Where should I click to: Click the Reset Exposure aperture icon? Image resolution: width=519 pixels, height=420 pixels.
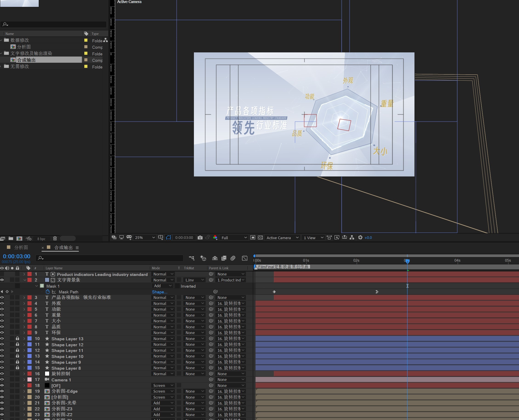tap(360, 237)
